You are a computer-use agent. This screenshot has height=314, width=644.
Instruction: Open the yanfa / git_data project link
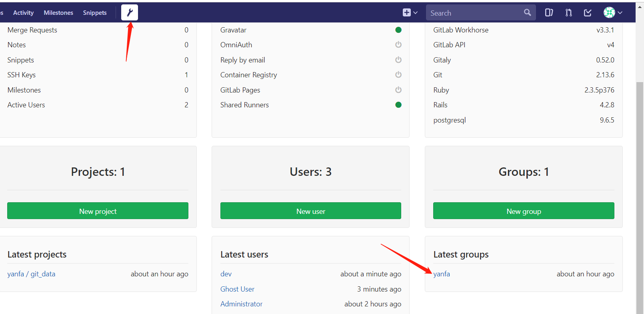coord(31,274)
